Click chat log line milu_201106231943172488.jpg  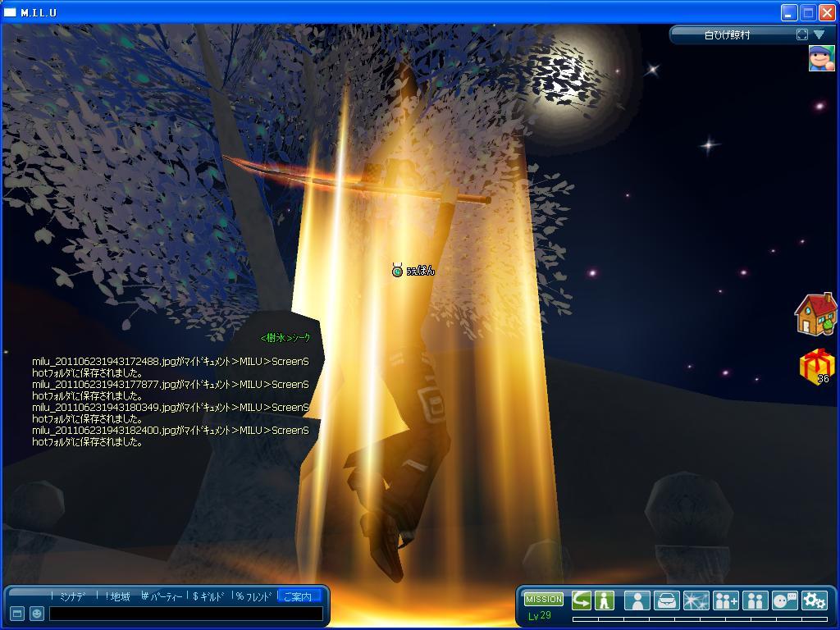click(171, 367)
